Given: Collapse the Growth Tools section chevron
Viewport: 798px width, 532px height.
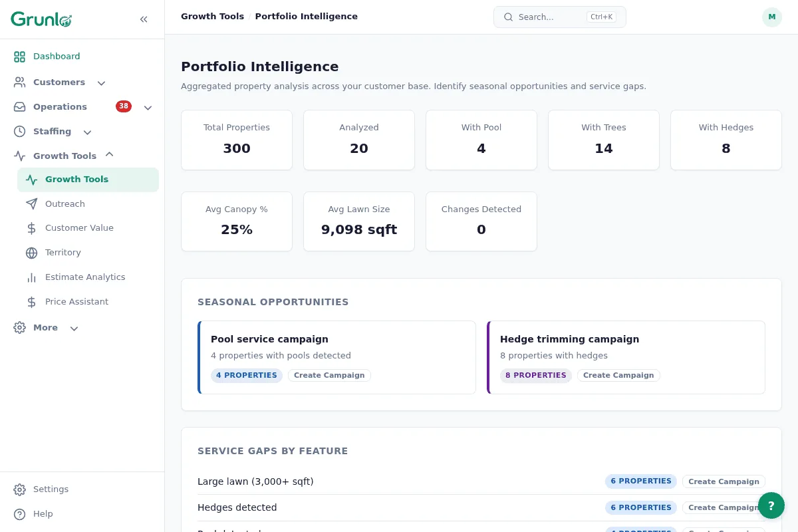Looking at the screenshot, I should (x=110, y=155).
